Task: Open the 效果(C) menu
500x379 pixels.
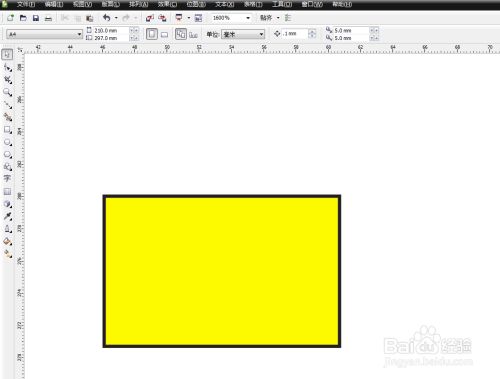Action: pyautogui.click(x=167, y=4)
